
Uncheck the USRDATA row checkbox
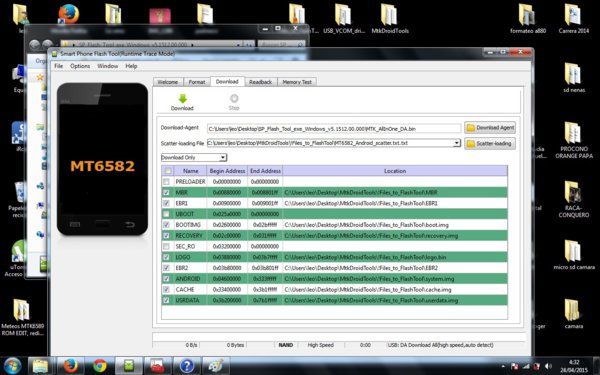pyautogui.click(x=166, y=300)
